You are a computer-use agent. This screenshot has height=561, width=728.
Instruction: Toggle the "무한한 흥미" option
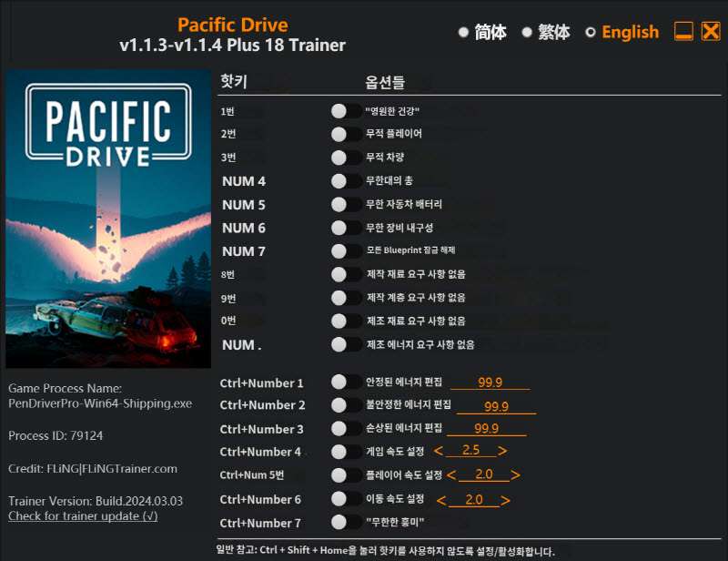tap(345, 523)
